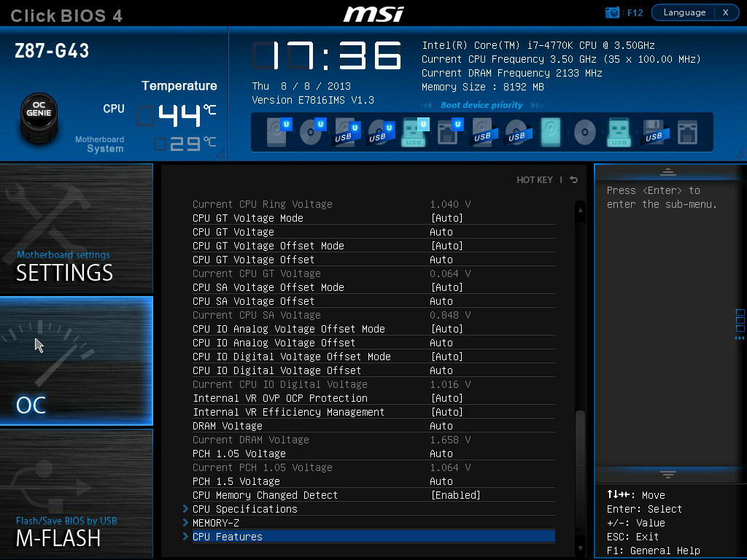Click the F12 screenshot camera icon
Image resolution: width=747 pixels, height=560 pixels.
pos(612,12)
